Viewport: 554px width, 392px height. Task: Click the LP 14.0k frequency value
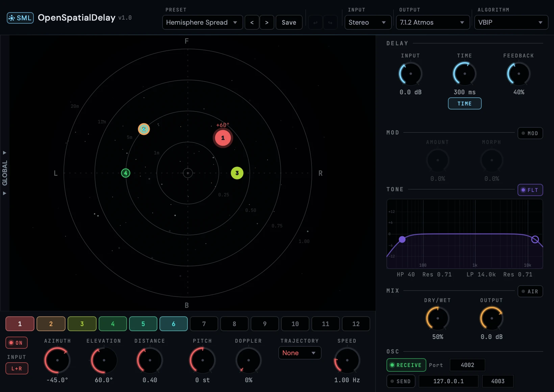click(481, 274)
